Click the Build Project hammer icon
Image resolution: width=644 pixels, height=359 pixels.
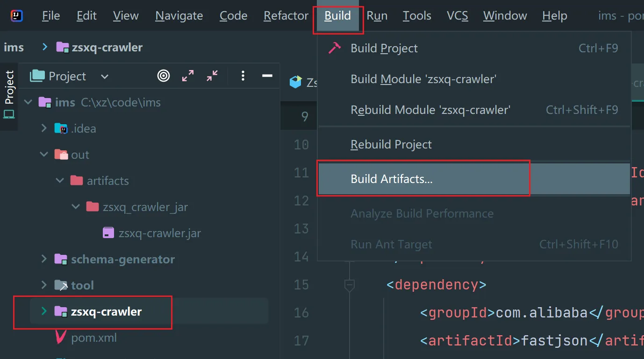pyautogui.click(x=334, y=48)
